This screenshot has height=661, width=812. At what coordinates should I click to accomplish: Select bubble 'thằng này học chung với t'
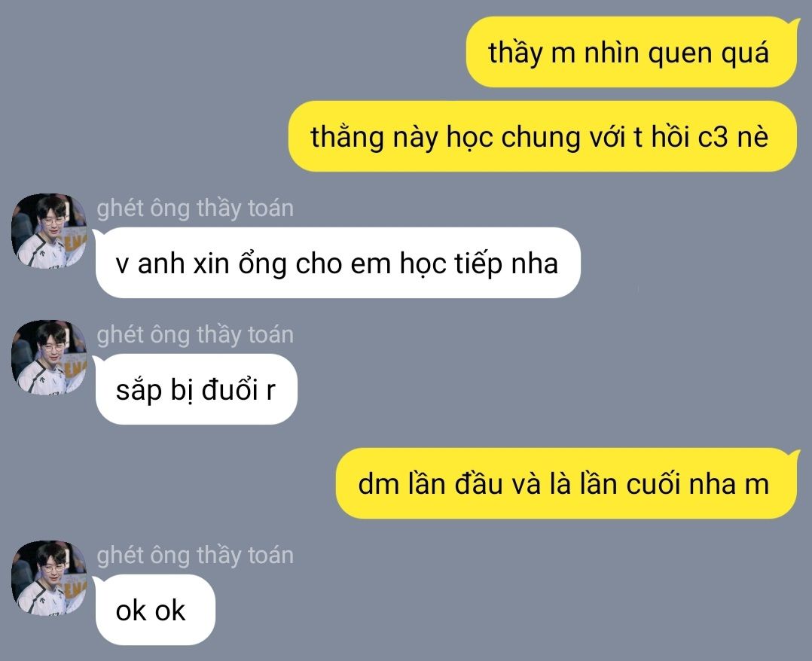[x=542, y=136]
